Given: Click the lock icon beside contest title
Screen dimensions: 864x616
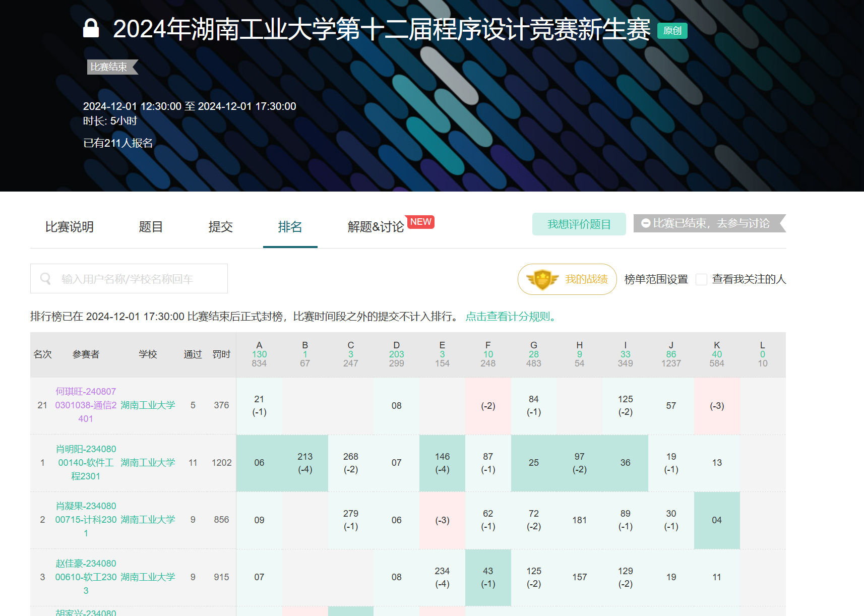Looking at the screenshot, I should (x=91, y=29).
